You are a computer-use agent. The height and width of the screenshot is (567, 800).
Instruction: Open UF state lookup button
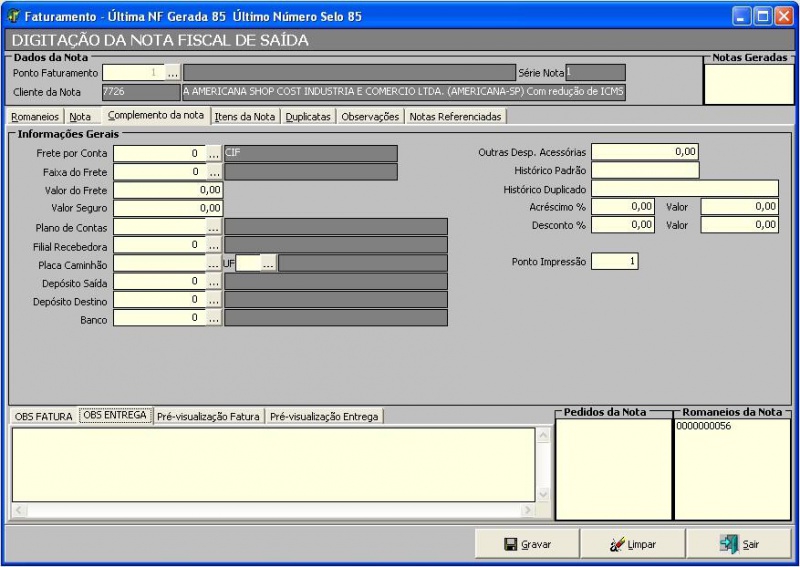268,264
